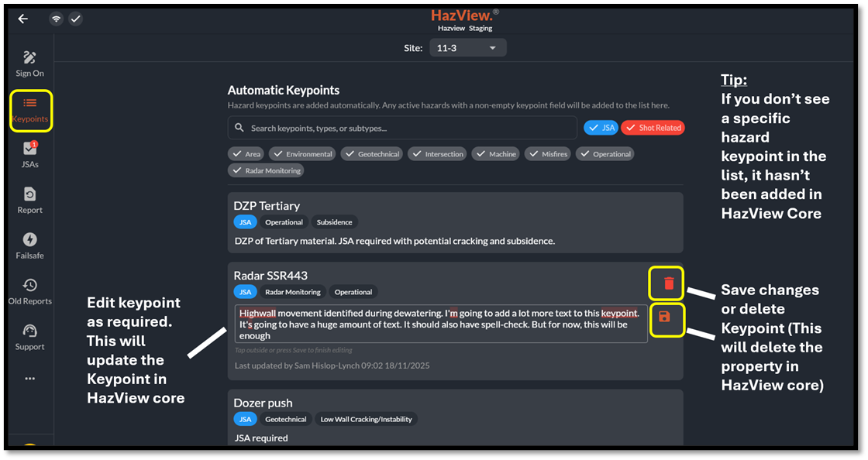Screen dimensions: 868x460
Task: Open JSAs from the sidebar
Action: coord(30,153)
